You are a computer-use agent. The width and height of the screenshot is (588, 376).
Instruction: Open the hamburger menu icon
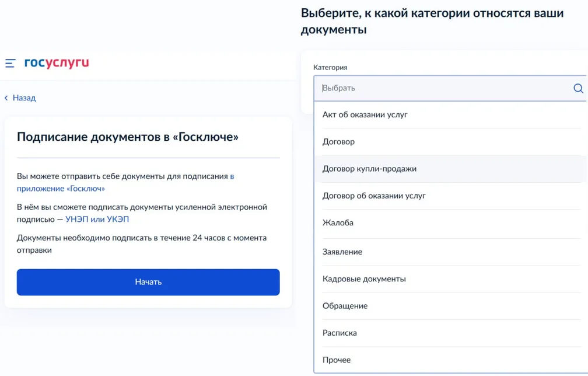10,64
